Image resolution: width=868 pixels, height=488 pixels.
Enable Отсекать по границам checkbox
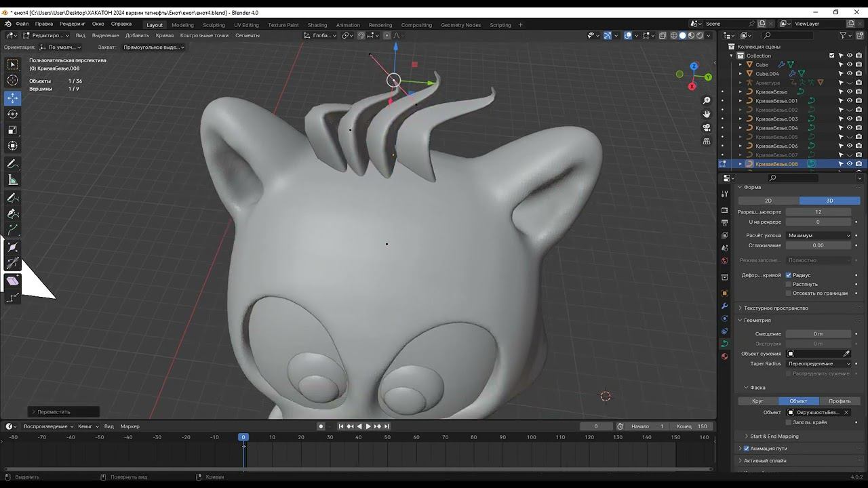point(789,293)
